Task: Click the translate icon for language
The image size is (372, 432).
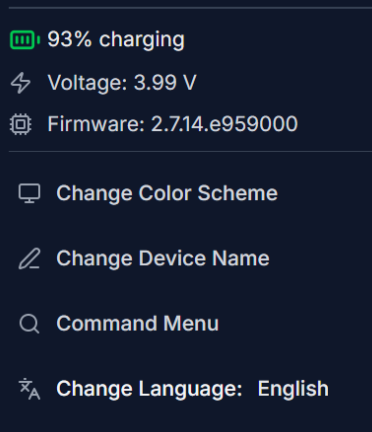Action: pyautogui.click(x=29, y=389)
